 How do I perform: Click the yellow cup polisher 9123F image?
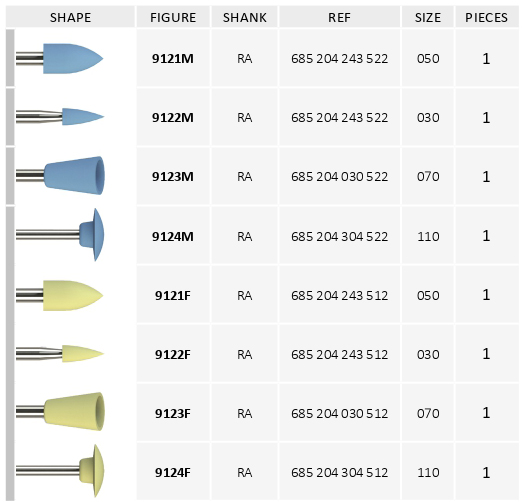coord(60,412)
